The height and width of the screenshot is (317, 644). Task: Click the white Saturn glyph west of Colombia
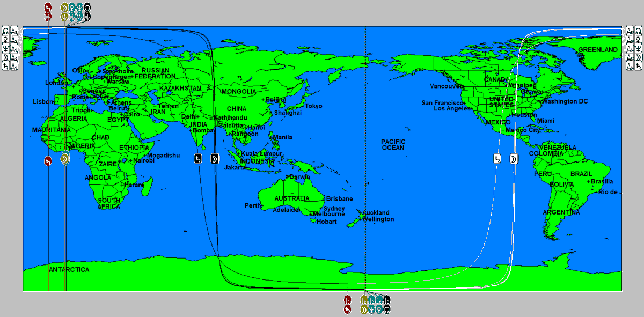497,159
